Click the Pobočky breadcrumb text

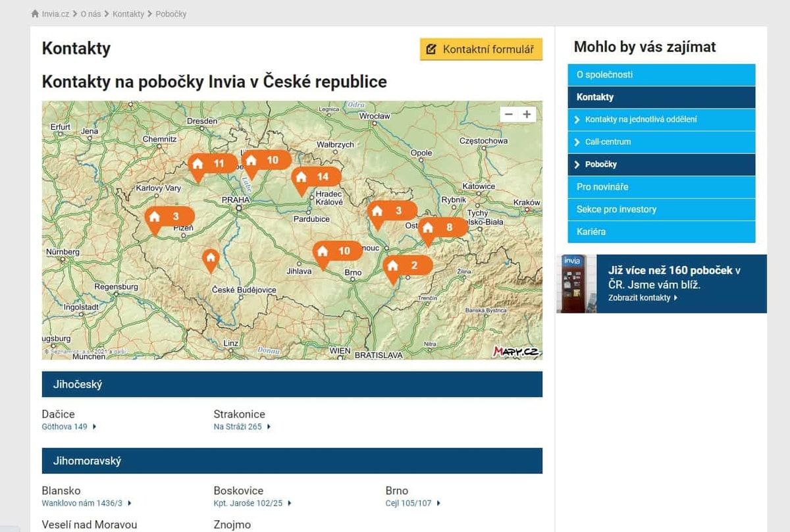[171, 13]
